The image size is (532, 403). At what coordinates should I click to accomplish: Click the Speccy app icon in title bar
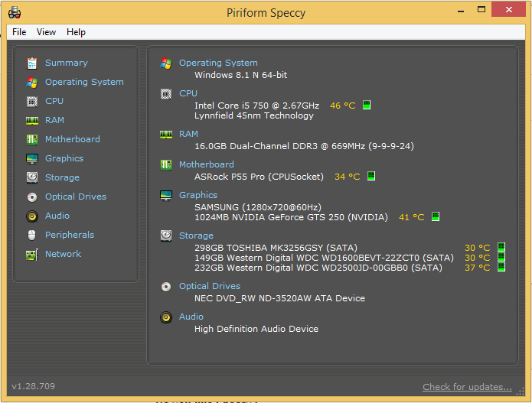[15, 13]
